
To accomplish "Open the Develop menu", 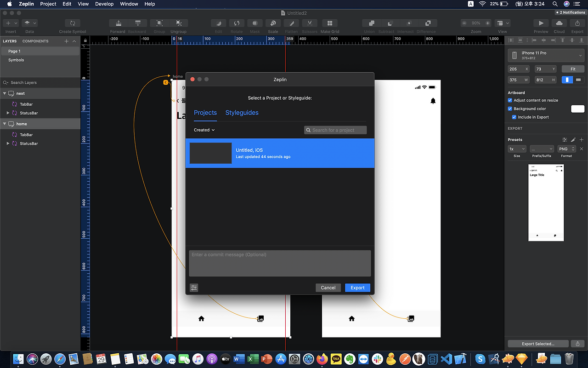I will tap(104, 4).
